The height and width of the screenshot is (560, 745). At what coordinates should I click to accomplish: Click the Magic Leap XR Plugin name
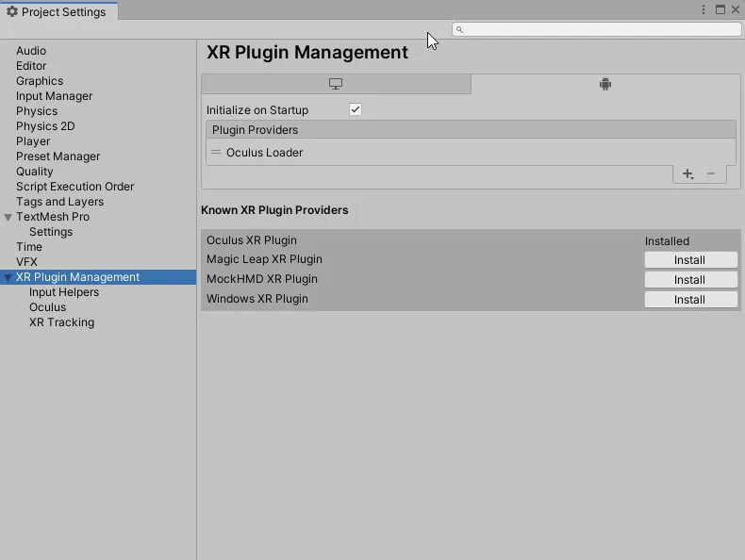pos(264,259)
